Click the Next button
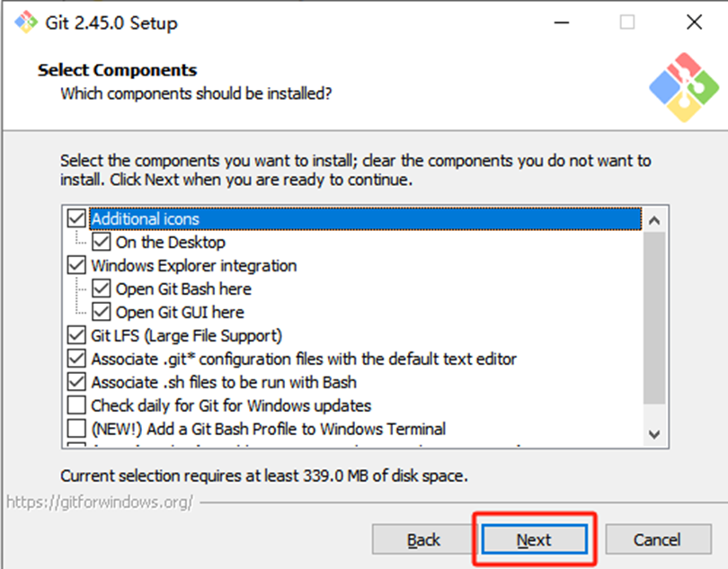This screenshot has width=728, height=569. click(x=535, y=539)
